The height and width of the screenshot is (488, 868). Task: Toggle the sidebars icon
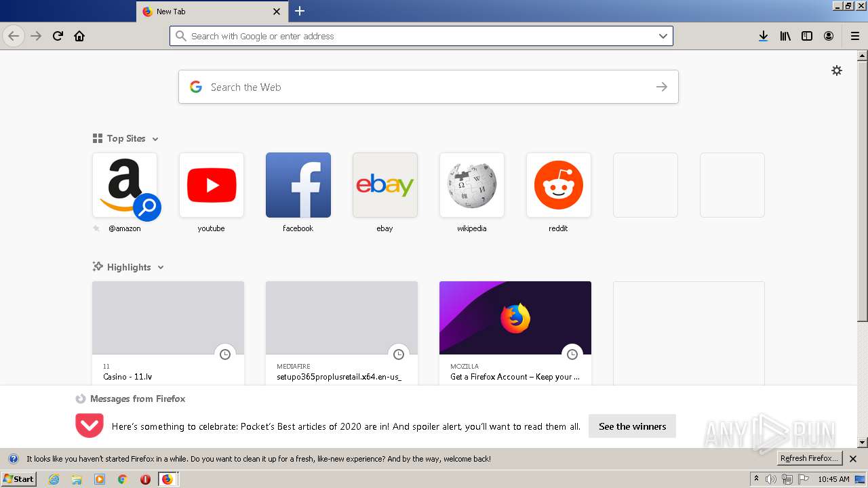(x=807, y=36)
